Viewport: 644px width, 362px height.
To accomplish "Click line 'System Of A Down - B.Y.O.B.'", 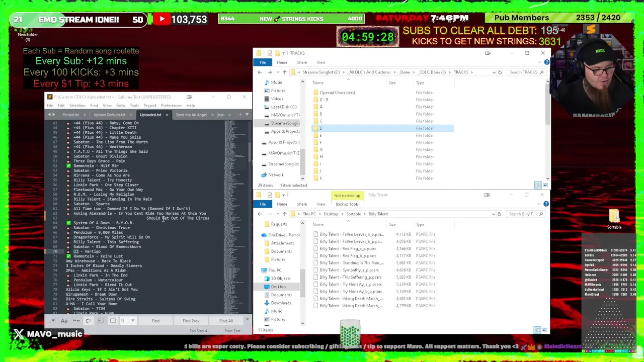I will pyautogui.click(x=104, y=223).
